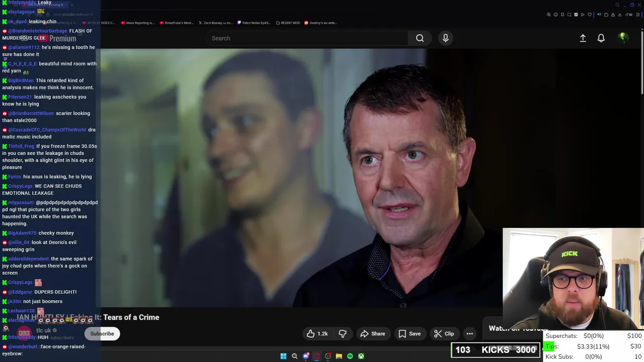This screenshot has height=362, width=644.
Task: Open the 'REDDIT MOD' bookmark folder
Action: tap(288, 23)
